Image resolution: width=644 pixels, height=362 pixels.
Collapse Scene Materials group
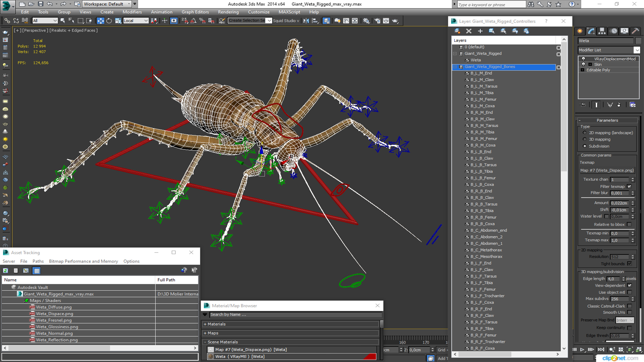pos(205,342)
